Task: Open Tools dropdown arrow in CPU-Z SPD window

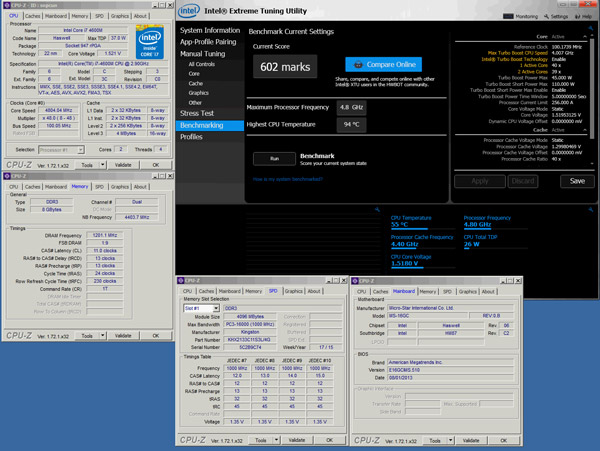Action: (x=276, y=440)
